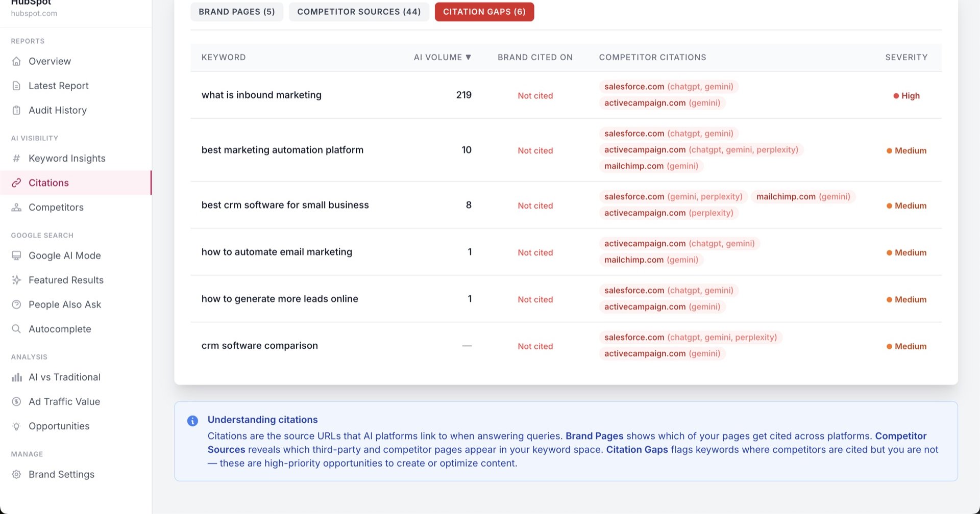
Task: Open AI vs Traditional analysis
Action: (76, 377)
